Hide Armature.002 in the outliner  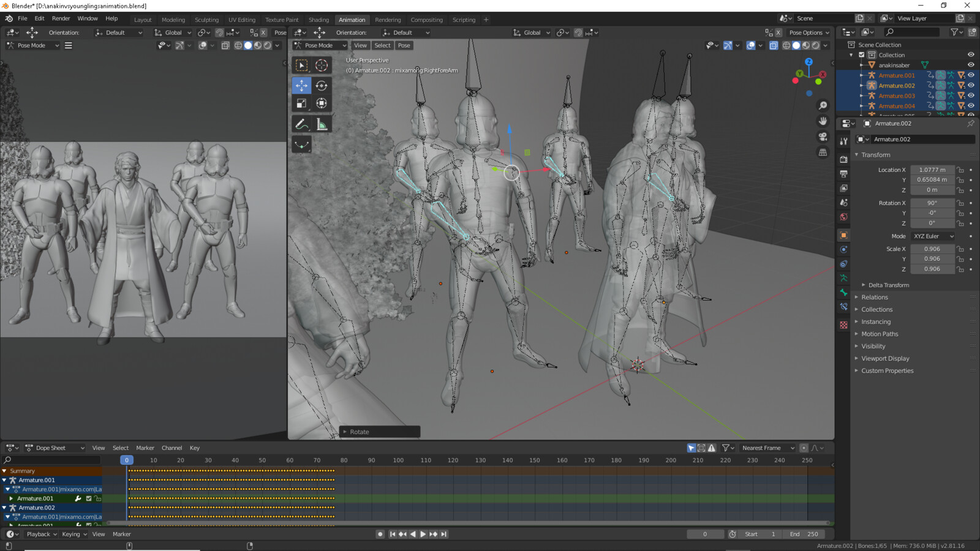point(971,85)
